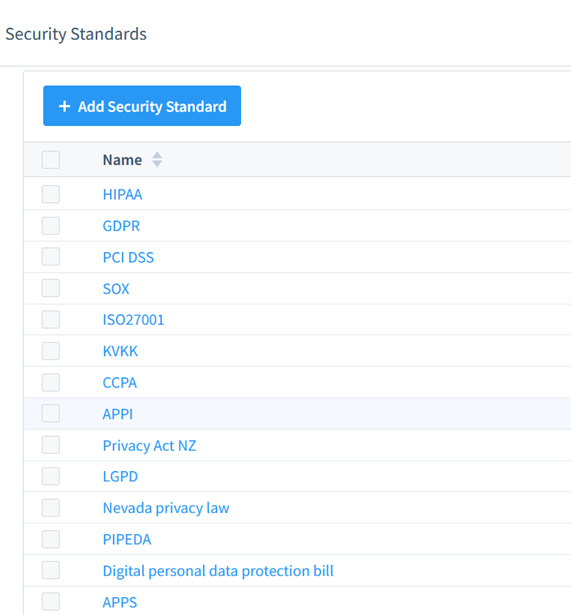Viewport: 571px width, 615px height.
Task: Check the box for the APPI row
Action: click(x=51, y=413)
